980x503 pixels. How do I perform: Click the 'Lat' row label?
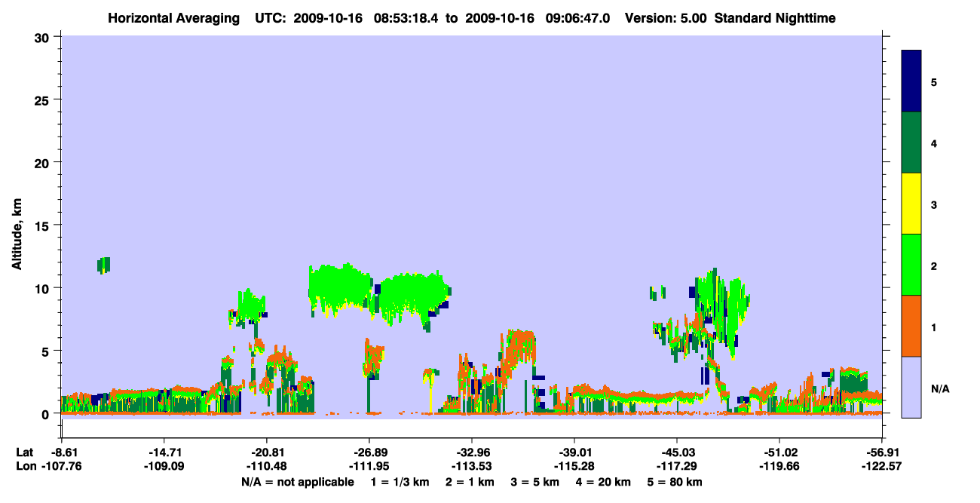24,452
